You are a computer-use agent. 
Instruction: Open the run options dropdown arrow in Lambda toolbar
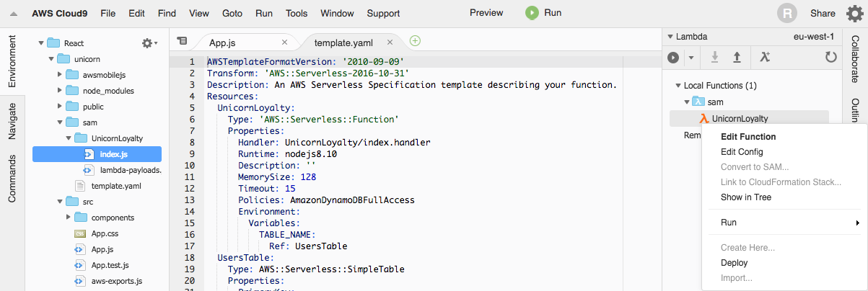pyautogui.click(x=691, y=57)
